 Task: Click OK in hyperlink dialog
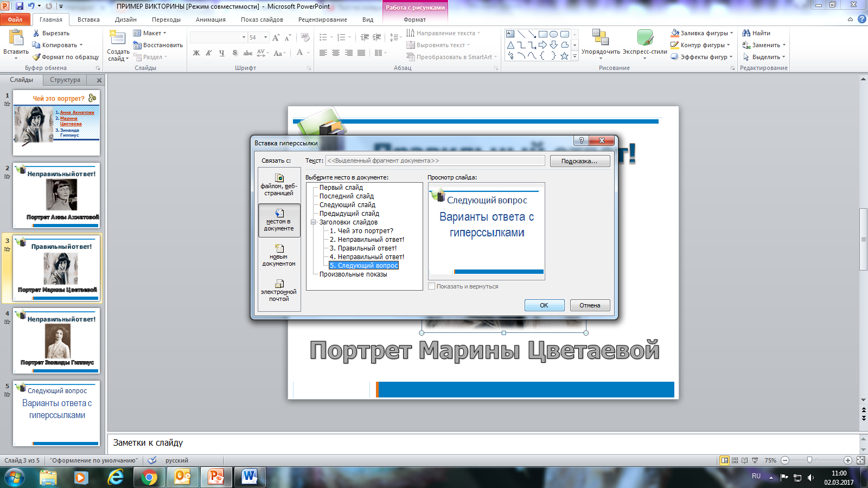pos(544,305)
